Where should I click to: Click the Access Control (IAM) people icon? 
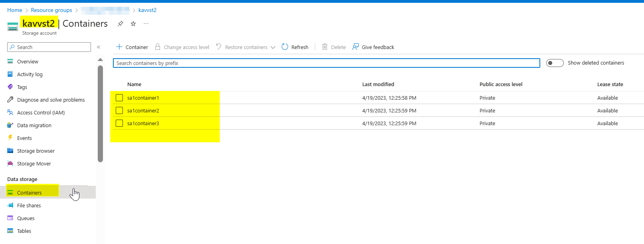tap(10, 112)
